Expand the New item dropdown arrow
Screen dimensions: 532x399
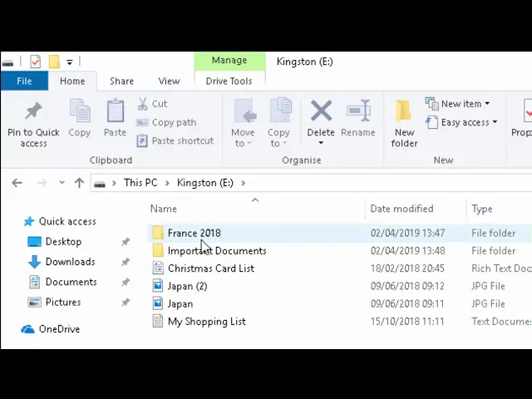click(487, 103)
